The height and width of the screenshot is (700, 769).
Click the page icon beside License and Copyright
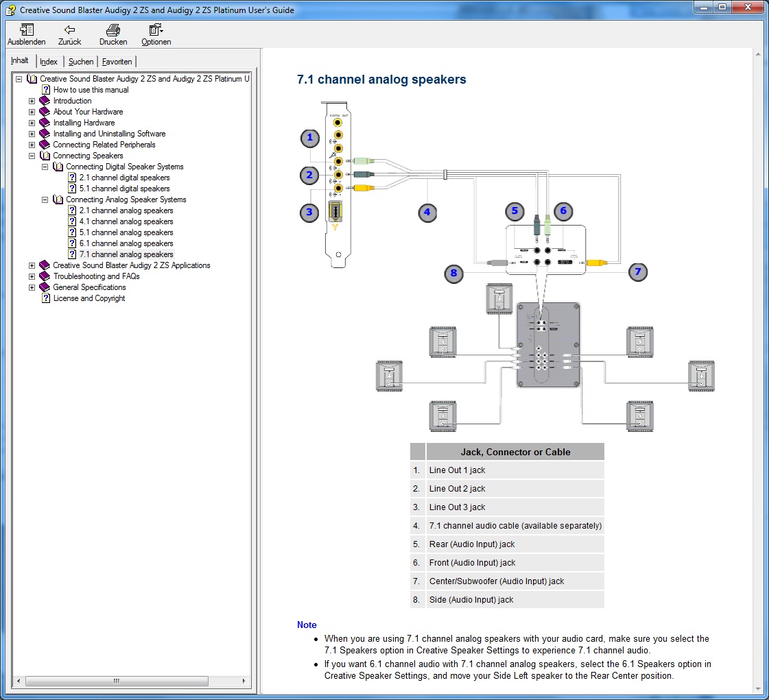[45, 298]
